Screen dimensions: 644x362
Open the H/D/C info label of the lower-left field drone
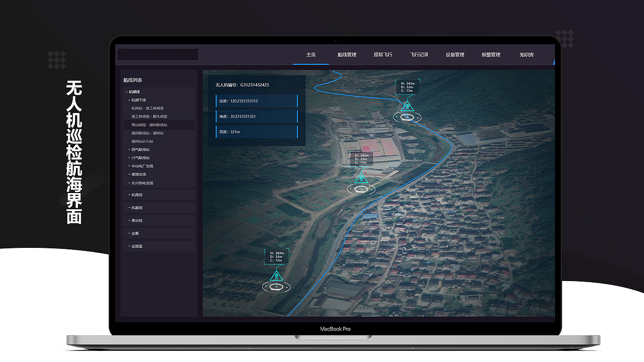point(276,256)
